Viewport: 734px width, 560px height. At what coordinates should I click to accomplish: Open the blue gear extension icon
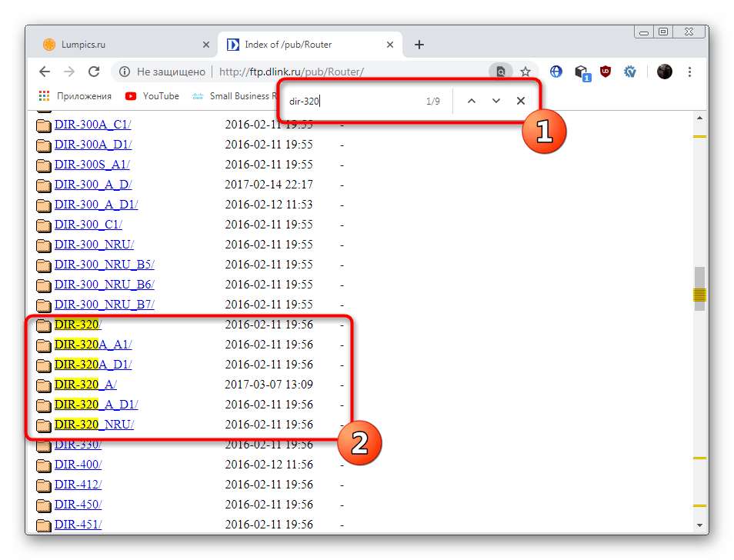point(630,72)
